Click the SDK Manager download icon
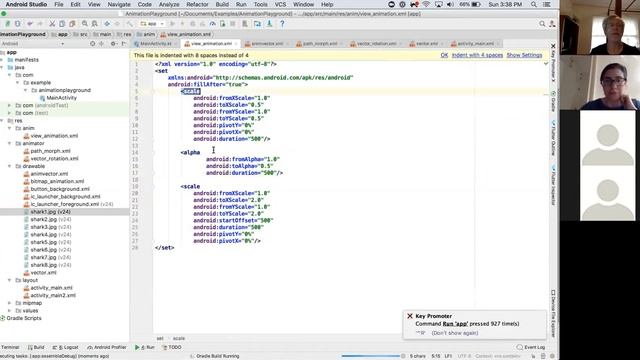 tap(269, 24)
